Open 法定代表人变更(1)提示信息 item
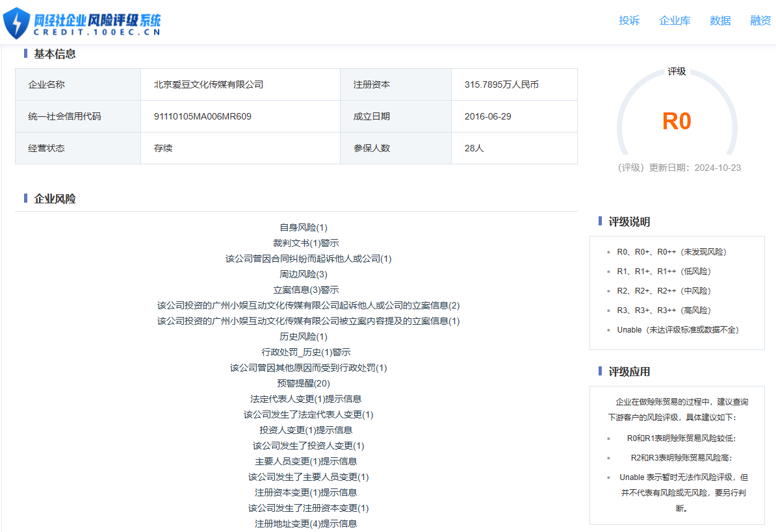776x532 pixels. [305, 399]
